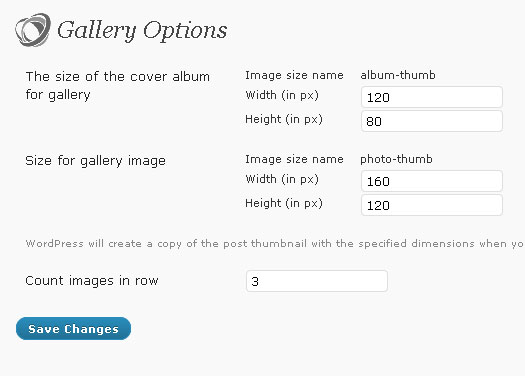
Task: Focus the album-thumb Width field showing 120
Action: 432,97
